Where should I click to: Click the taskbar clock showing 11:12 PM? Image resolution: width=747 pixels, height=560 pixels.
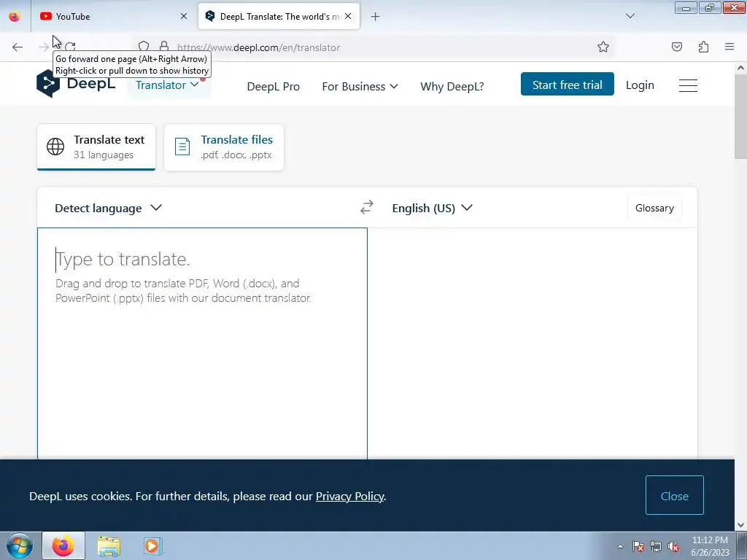[x=710, y=546]
